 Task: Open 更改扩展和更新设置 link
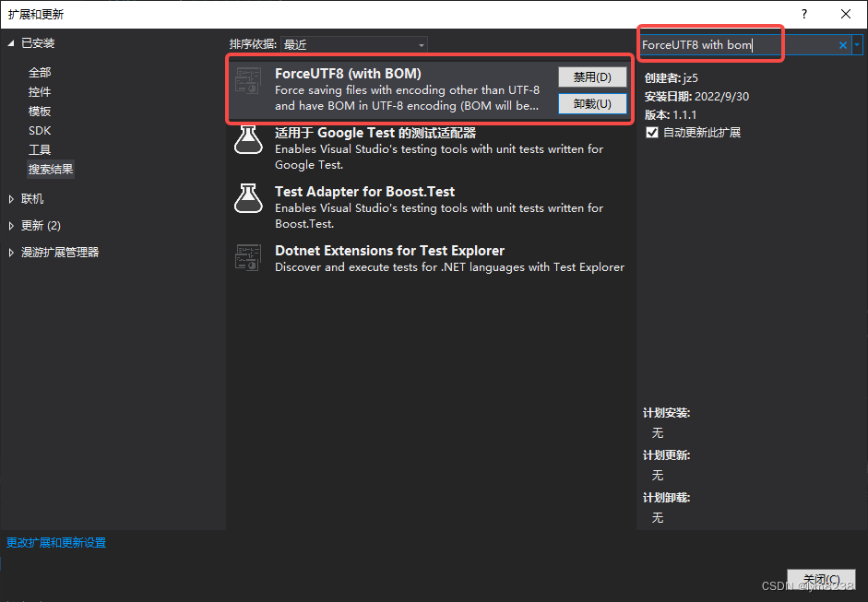tap(56, 543)
